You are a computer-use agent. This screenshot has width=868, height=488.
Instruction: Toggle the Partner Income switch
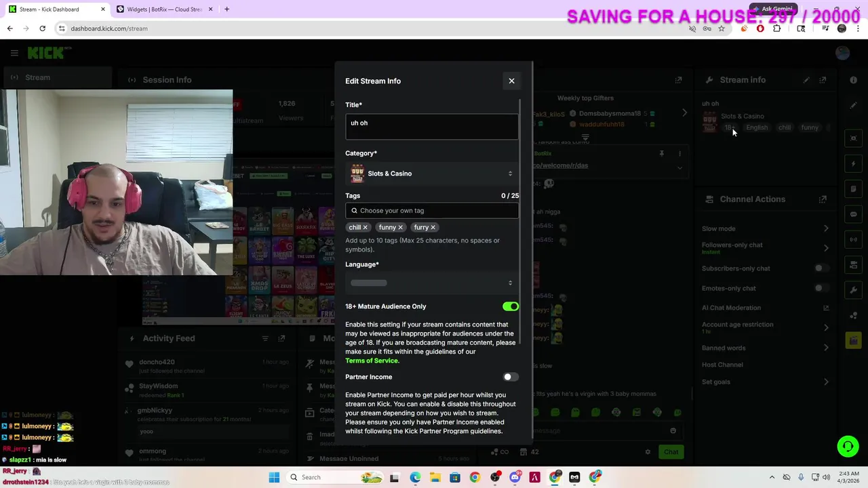(511, 377)
